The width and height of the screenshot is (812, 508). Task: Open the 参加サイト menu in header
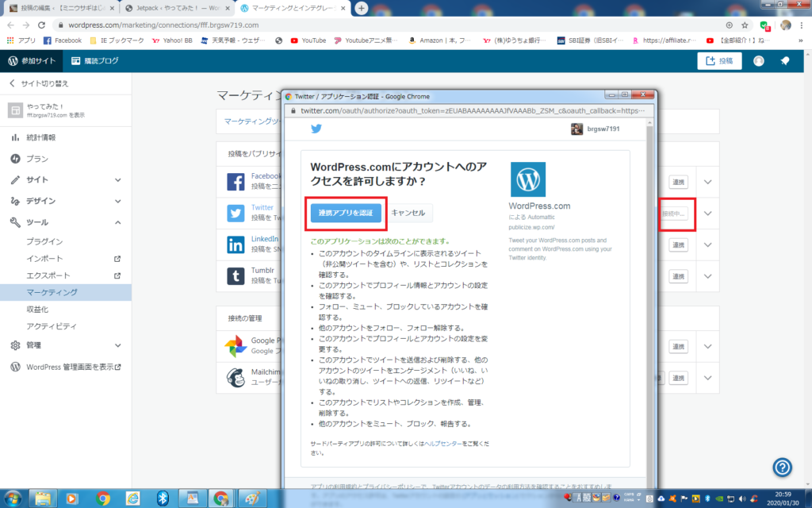31,61
